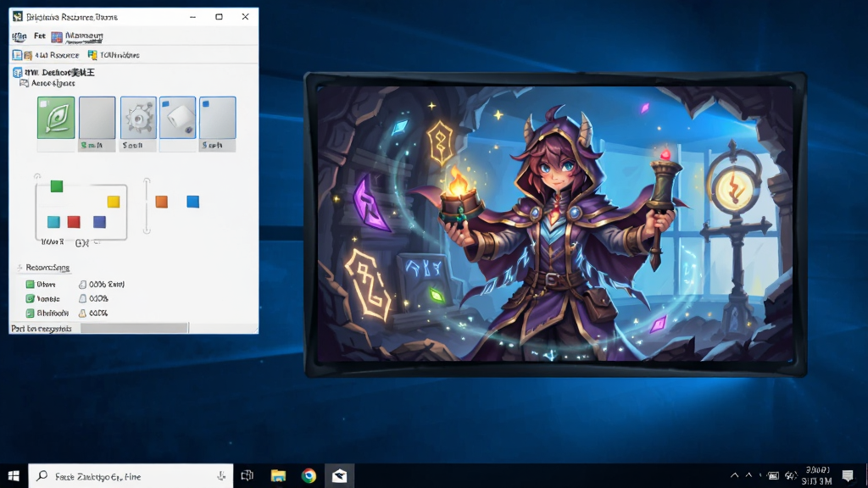Image resolution: width=868 pixels, height=488 pixels.
Task: Click the underlined section header text
Action: pos(47,268)
